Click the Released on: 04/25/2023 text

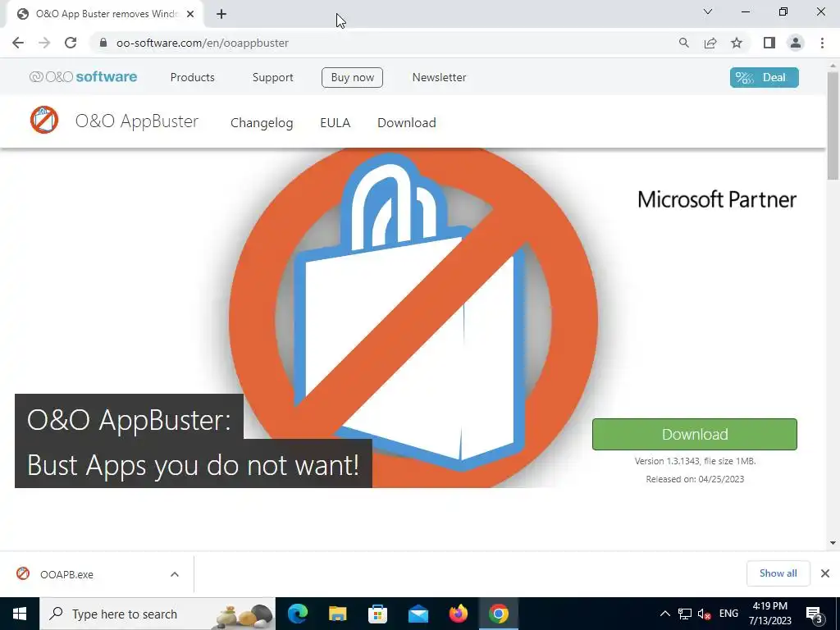(x=695, y=479)
